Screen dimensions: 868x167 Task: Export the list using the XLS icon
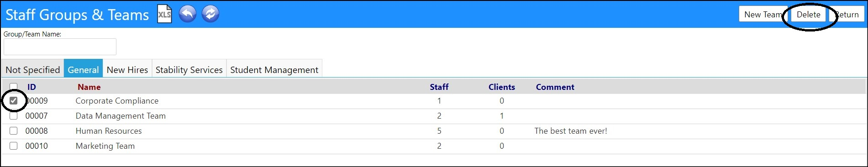click(x=164, y=14)
